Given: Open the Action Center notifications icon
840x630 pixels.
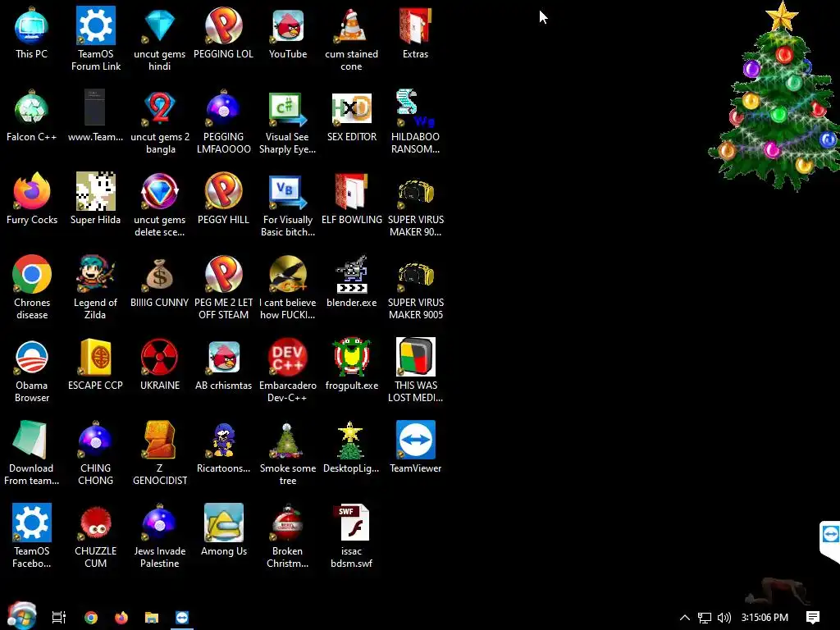Looking at the screenshot, I should click(x=813, y=617).
